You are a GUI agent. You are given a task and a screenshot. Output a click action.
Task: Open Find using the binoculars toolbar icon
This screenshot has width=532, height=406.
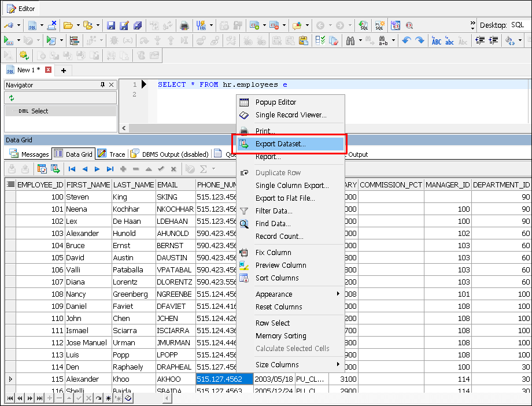point(350,40)
